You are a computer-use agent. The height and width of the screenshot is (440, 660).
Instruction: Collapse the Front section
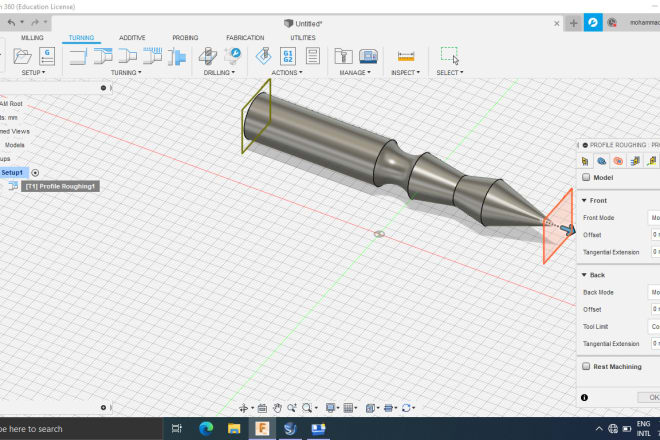tap(584, 200)
